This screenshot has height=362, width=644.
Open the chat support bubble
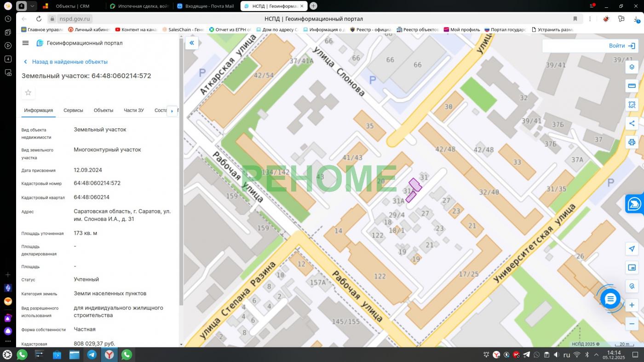[x=610, y=299]
